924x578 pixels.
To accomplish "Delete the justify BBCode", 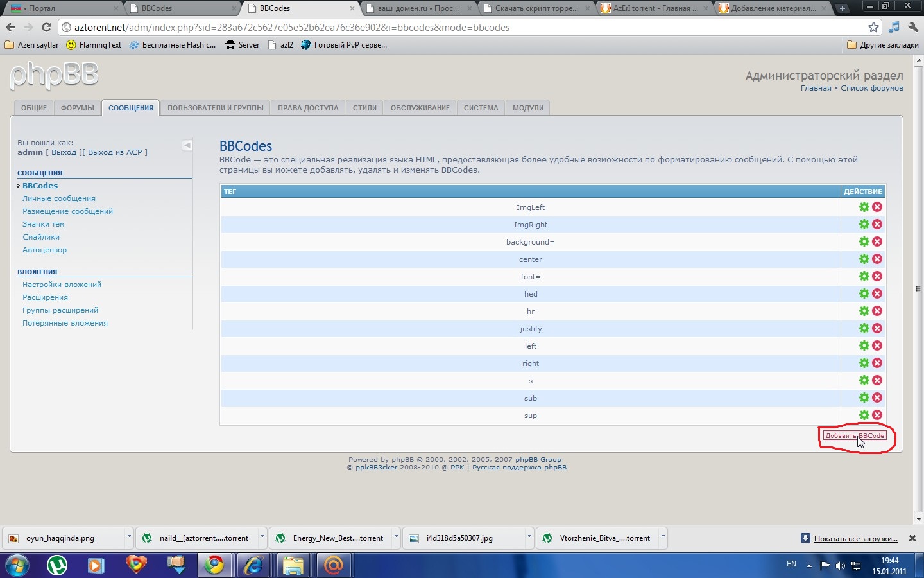I will (877, 328).
